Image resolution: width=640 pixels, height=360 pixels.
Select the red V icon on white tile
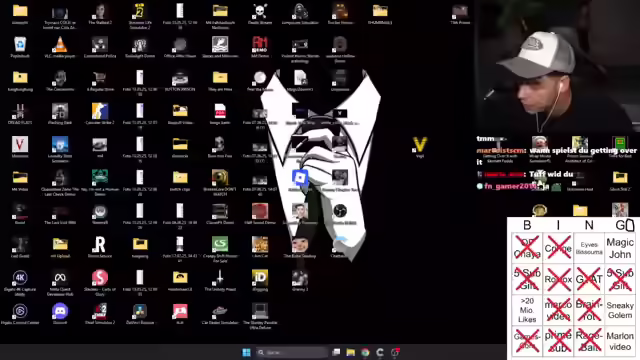pyautogui.click(x=20, y=144)
